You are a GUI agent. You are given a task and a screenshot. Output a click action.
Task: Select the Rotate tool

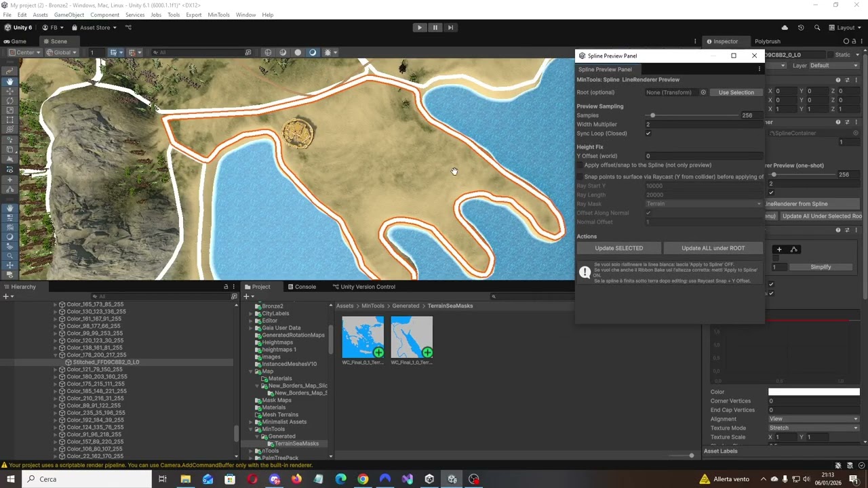click(x=9, y=100)
